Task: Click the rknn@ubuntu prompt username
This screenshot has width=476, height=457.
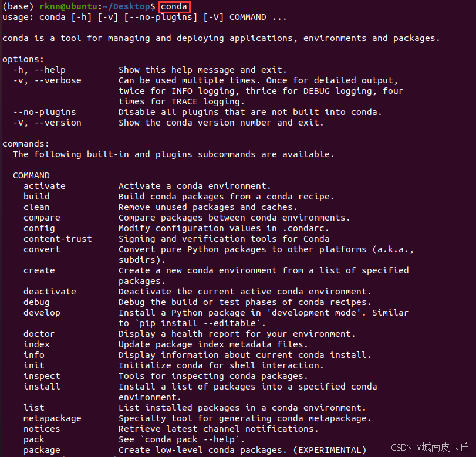Action: click(69, 6)
